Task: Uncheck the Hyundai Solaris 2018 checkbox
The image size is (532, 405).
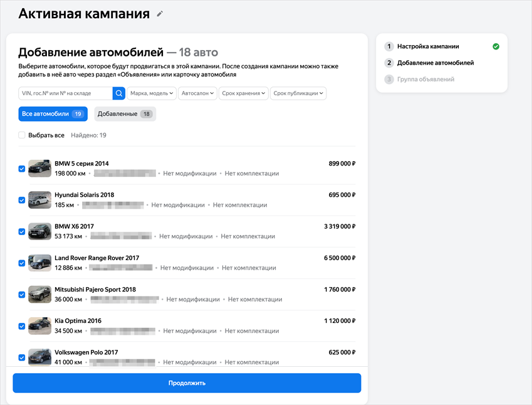Action: [x=22, y=200]
